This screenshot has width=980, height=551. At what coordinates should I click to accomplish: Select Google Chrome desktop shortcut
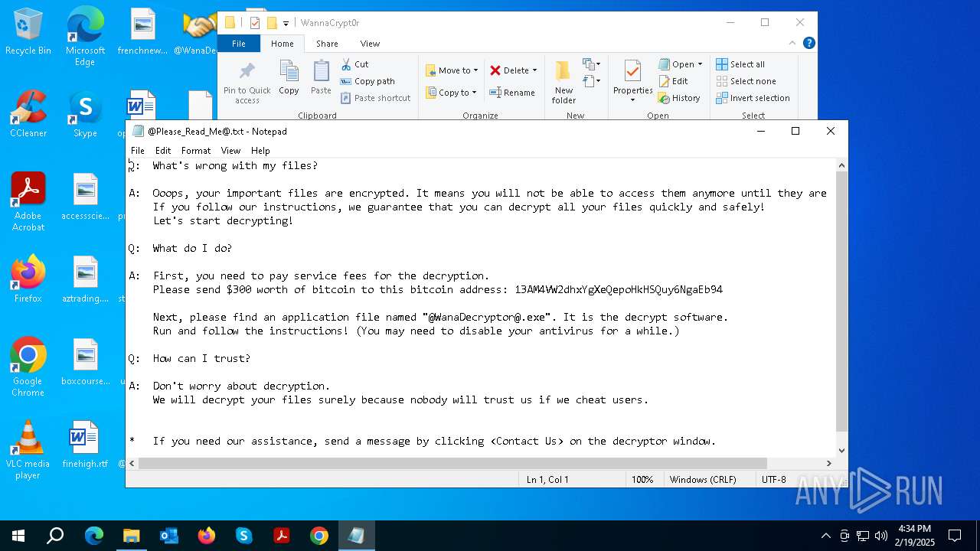28,367
